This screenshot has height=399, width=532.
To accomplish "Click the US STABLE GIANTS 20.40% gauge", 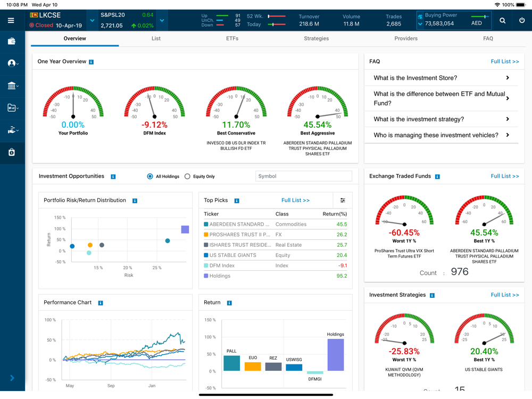I will 484,329.
